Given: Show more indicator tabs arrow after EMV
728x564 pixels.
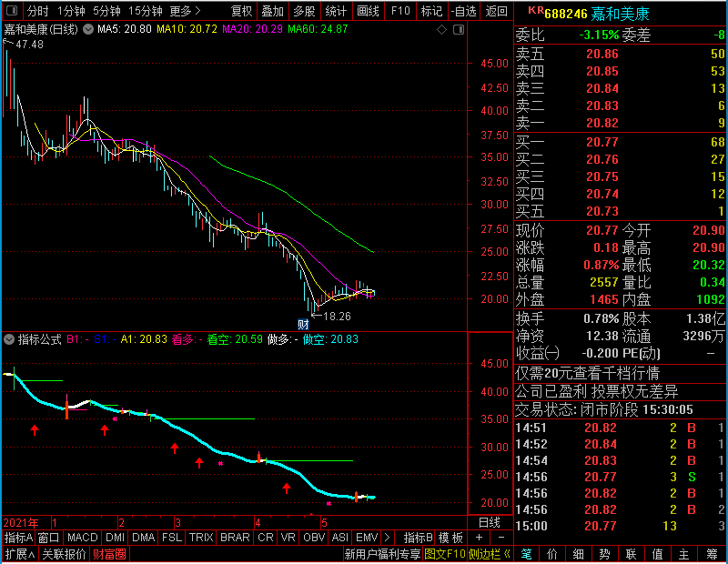Looking at the screenshot, I should [388, 538].
